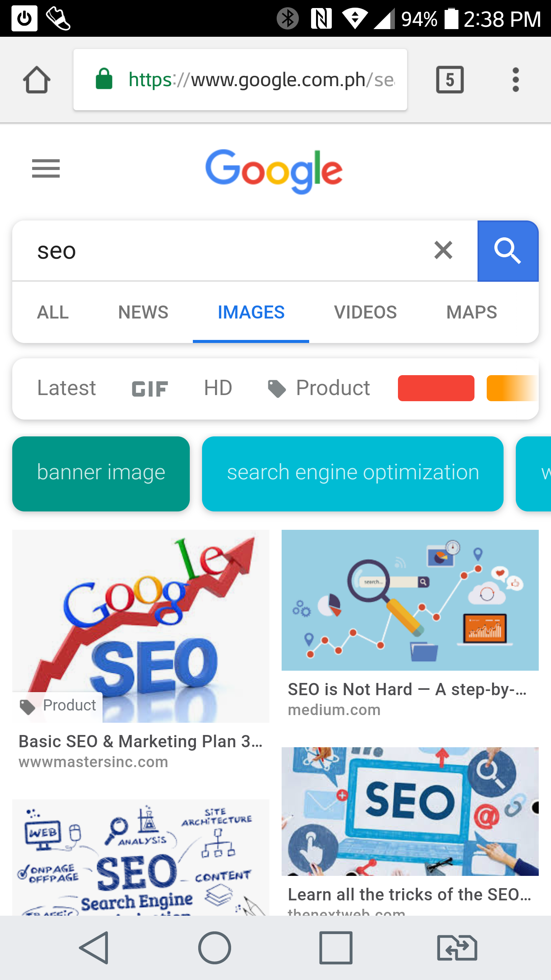Select the red color filter swatch

tap(436, 388)
